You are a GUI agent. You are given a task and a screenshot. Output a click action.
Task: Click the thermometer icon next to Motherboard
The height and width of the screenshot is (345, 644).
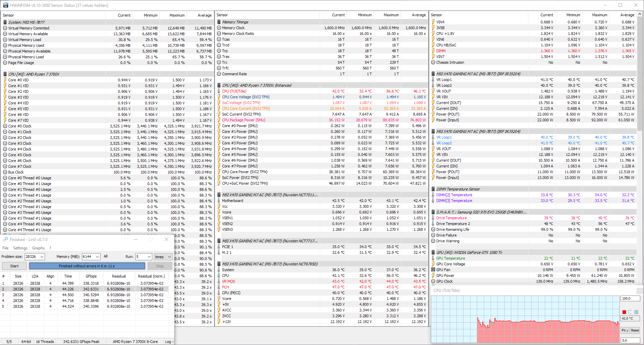click(x=219, y=201)
